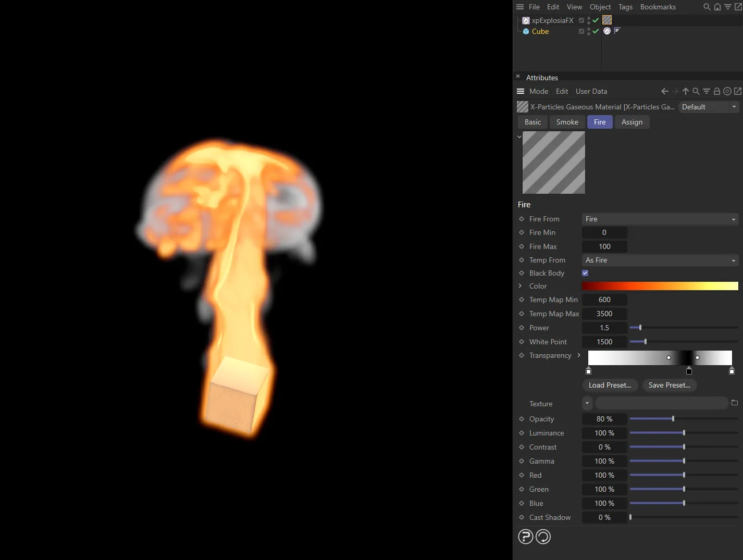Uncheck the Black Body checkbox

[585, 273]
